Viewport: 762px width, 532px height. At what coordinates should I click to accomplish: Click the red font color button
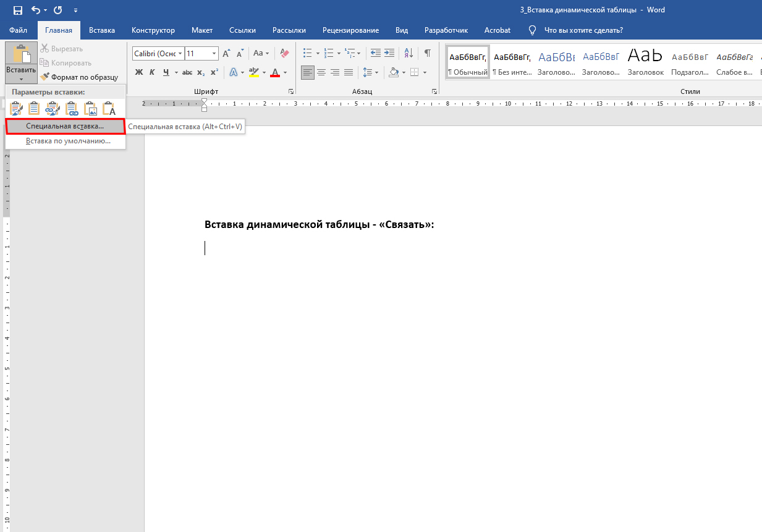[x=275, y=72]
